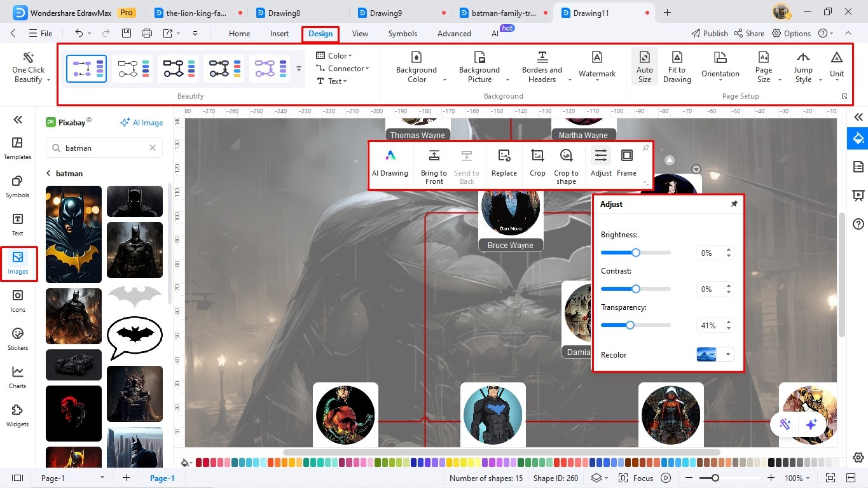Click the Undo arrow
Viewport: 868px width, 488px height.
79,33
